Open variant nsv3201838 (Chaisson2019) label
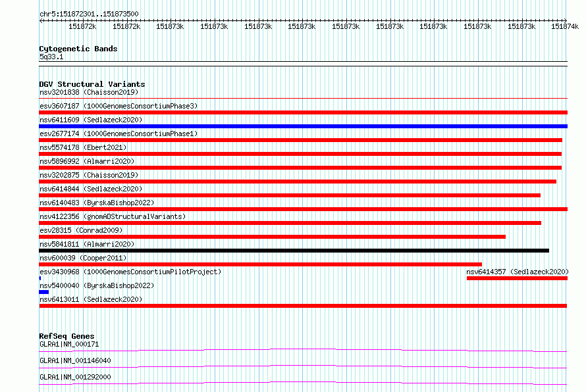The height and width of the screenshot is (392, 586). [x=89, y=92]
